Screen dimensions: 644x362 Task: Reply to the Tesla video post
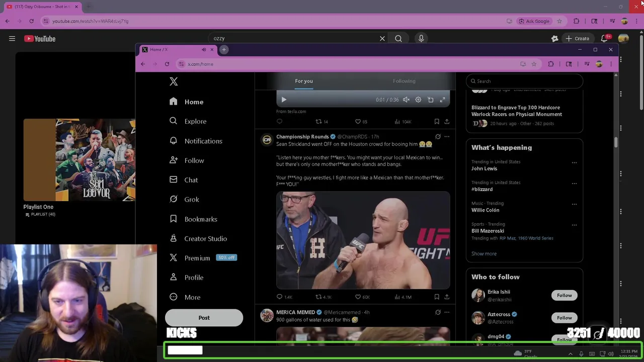[x=280, y=121]
